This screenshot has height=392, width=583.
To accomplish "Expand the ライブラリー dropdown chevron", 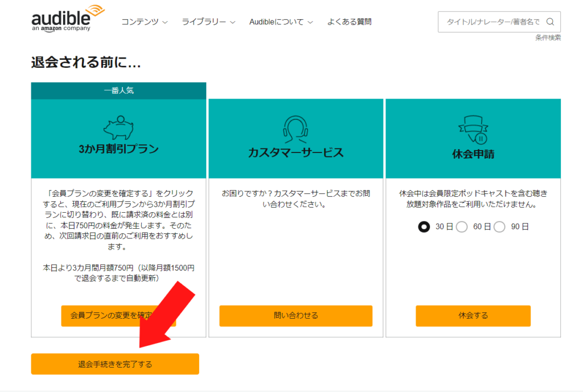I will (x=233, y=22).
